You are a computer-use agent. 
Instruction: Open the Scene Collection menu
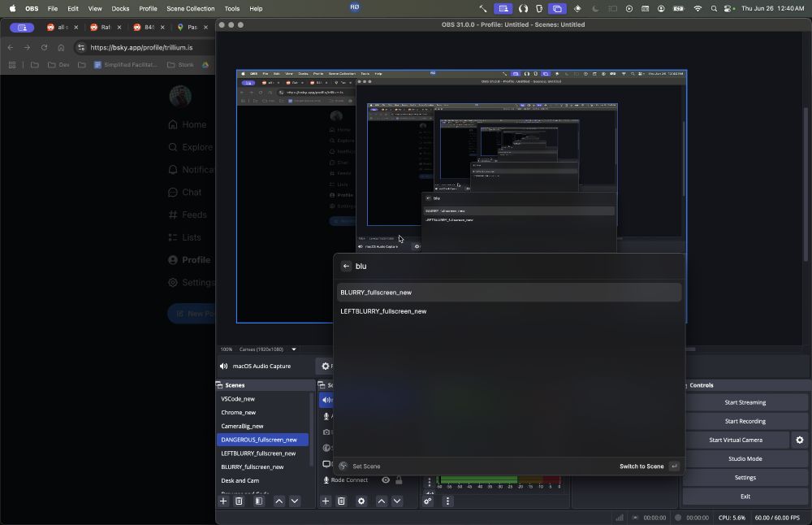click(x=190, y=8)
